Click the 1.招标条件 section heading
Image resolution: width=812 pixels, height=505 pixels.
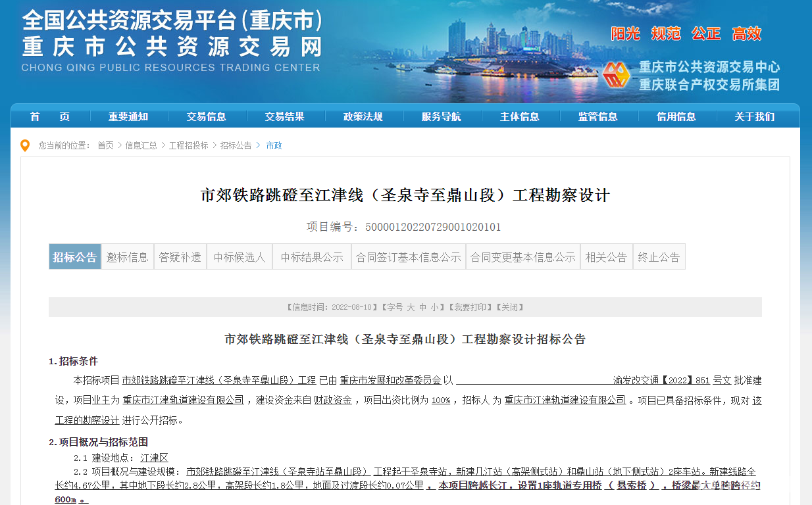[73, 361]
